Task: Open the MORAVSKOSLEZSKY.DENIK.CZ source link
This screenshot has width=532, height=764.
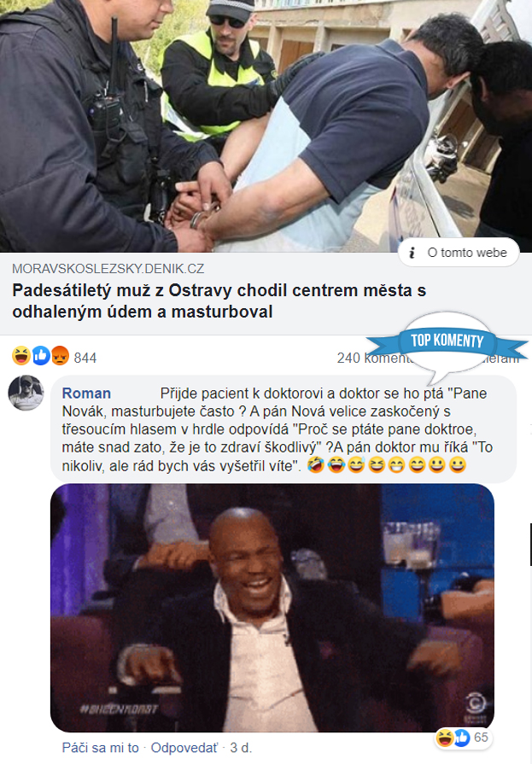Action: tap(108, 269)
